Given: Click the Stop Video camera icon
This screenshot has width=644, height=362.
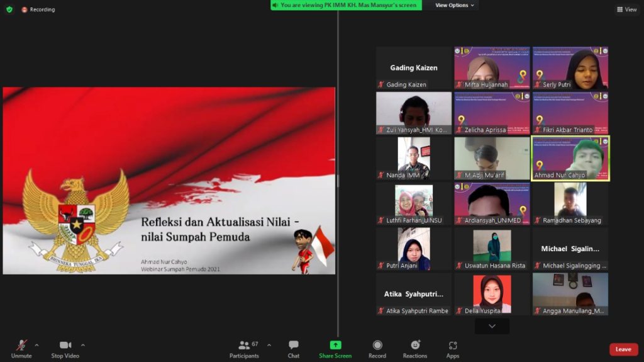Looking at the screenshot, I should pos(65,345).
